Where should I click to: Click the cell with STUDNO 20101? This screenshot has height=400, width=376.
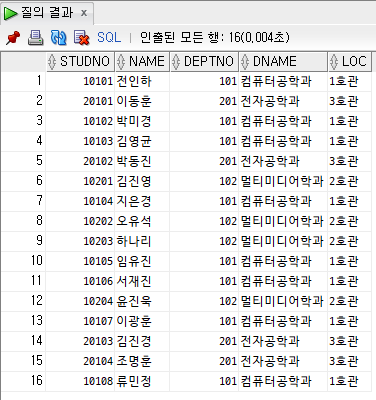[80, 101]
